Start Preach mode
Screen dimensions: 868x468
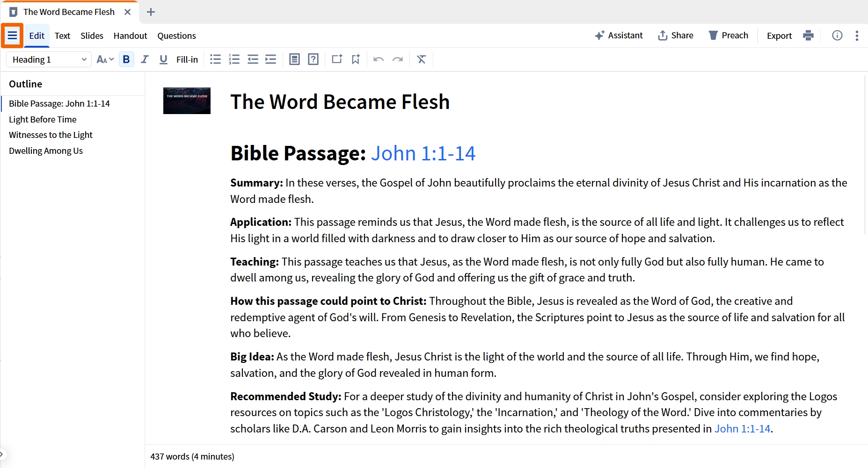click(x=728, y=36)
